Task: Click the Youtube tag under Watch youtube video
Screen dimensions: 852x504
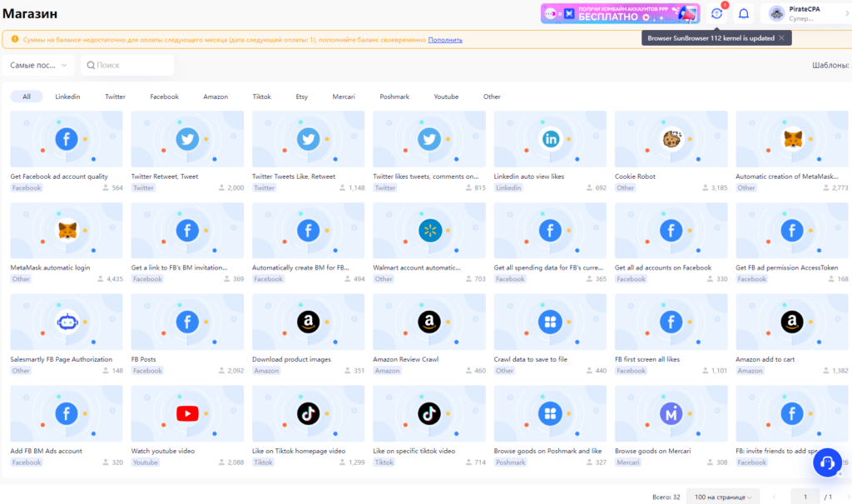Action: pos(146,462)
